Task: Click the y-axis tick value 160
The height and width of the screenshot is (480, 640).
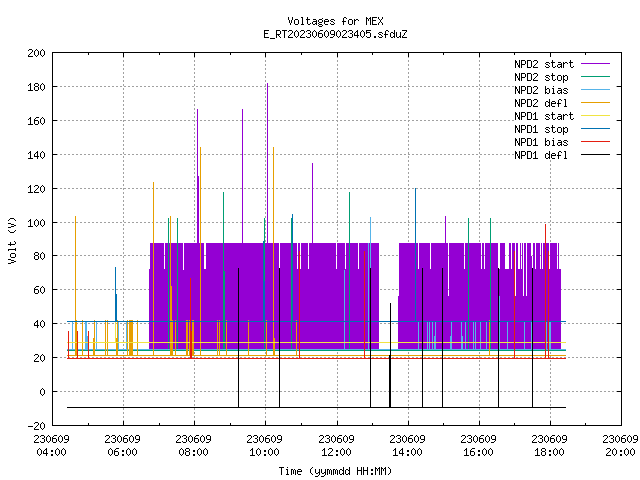Action: pyautogui.click(x=36, y=121)
